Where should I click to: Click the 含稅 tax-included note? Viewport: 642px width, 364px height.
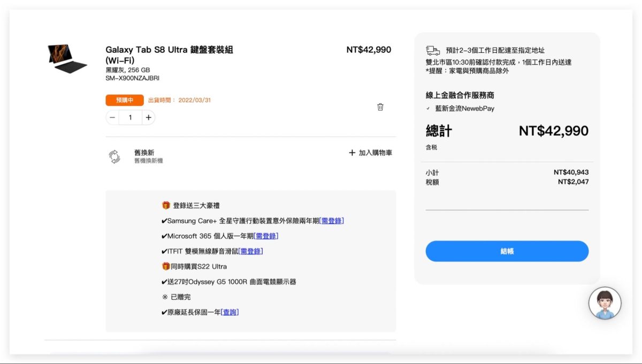click(431, 148)
